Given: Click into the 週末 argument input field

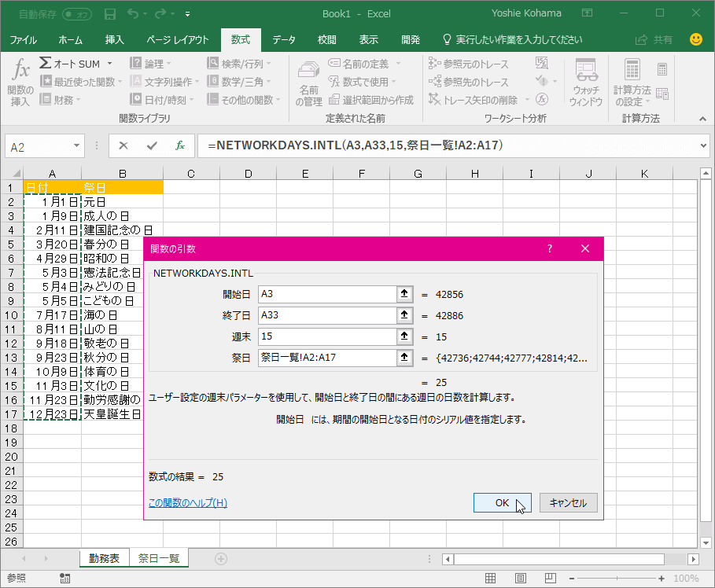Looking at the screenshot, I should [x=326, y=336].
